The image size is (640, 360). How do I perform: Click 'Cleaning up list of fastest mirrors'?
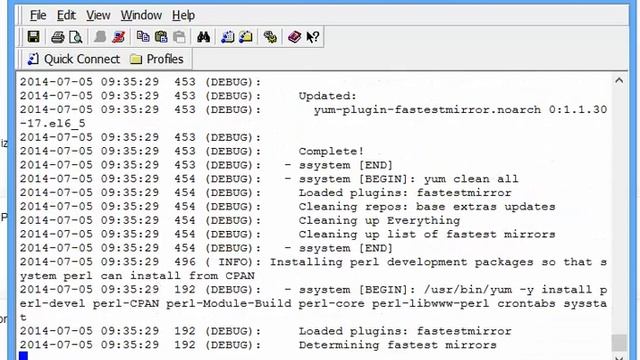pos(427,234)
